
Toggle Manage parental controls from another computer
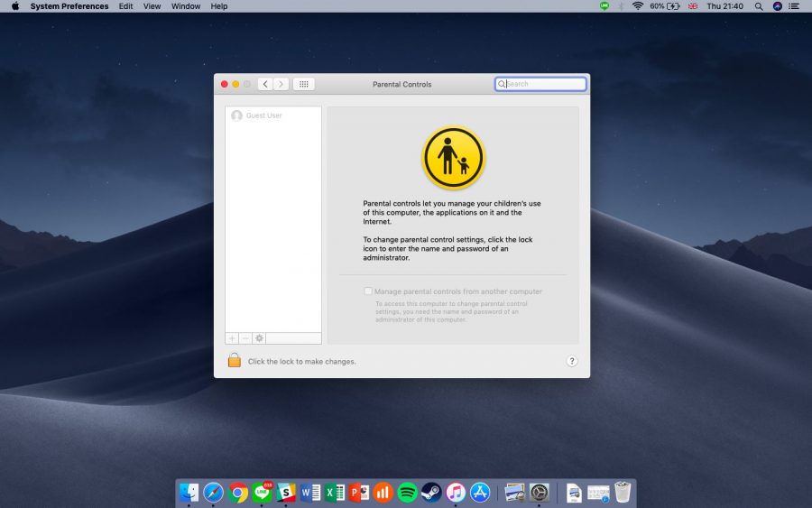point(368,291)
